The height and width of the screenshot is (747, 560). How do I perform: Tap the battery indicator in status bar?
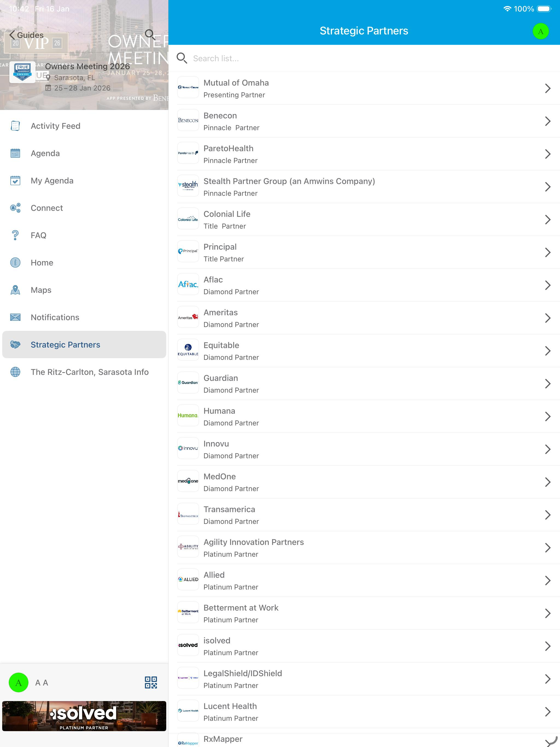tap(544, 9)
